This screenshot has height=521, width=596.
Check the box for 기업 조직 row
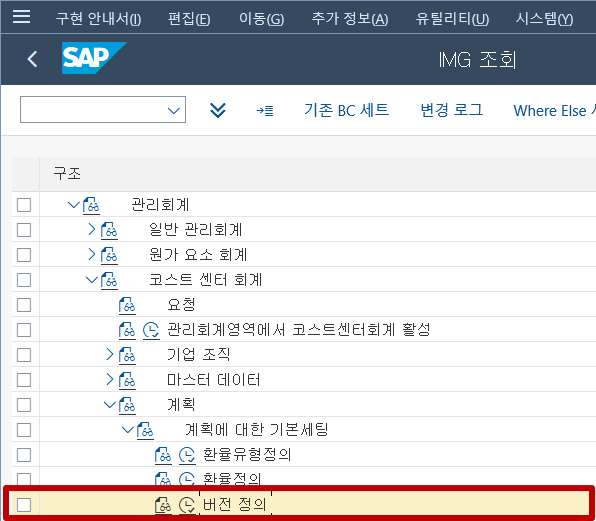pos(24,355)
